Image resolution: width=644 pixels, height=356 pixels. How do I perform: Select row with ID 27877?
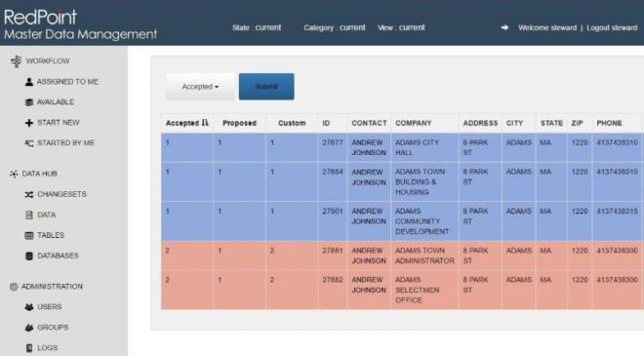[402, 147]
